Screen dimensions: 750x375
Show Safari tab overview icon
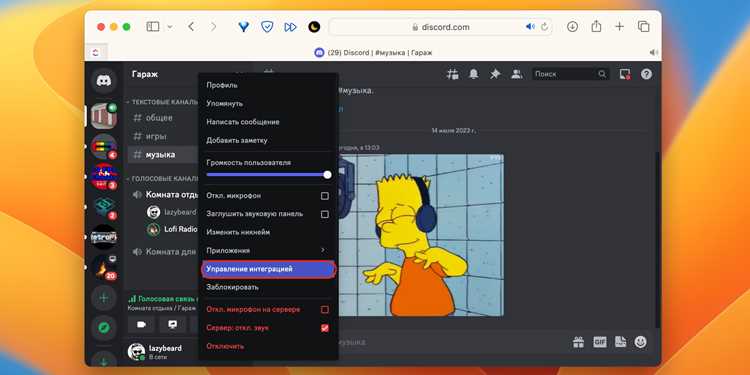[643, 27]
